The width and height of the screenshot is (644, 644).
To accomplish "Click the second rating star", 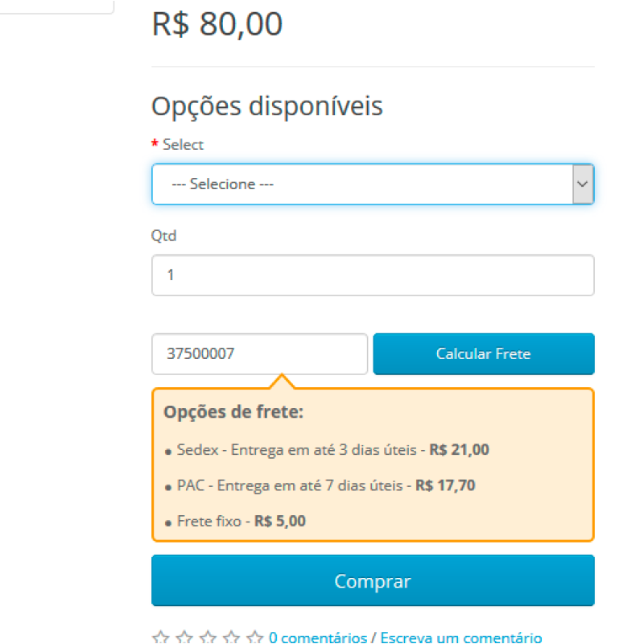I will (184, 638).
